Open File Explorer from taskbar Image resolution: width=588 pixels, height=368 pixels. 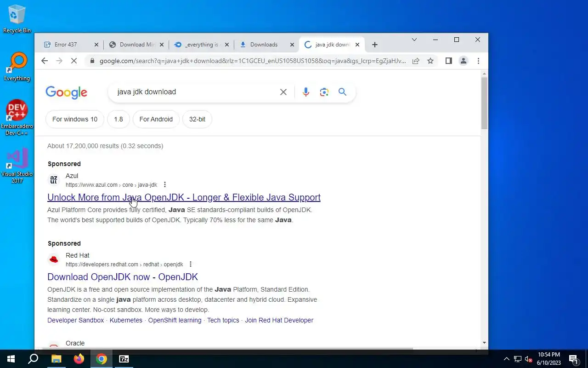click(x=56, y=359)
